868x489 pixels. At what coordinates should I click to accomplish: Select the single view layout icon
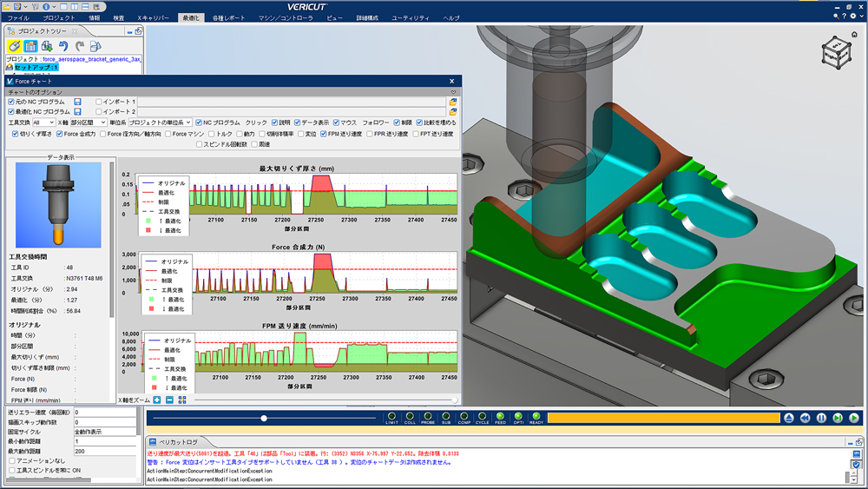pos(63,7)
